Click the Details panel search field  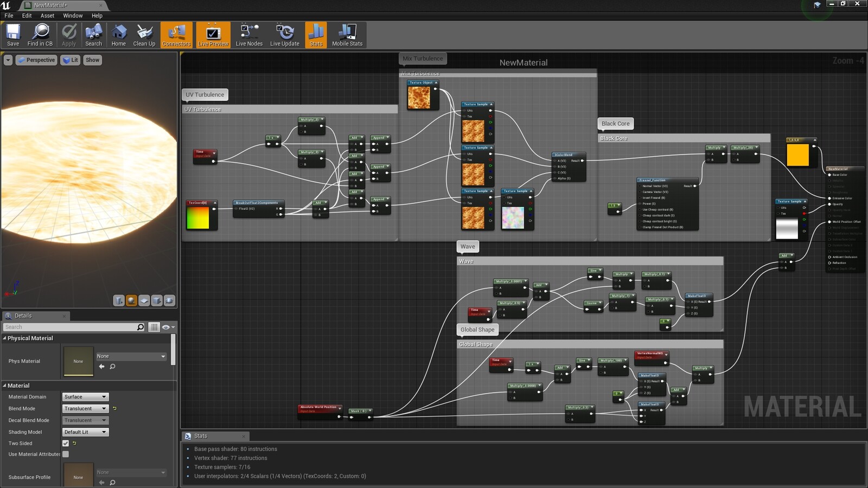click(71, 327)
